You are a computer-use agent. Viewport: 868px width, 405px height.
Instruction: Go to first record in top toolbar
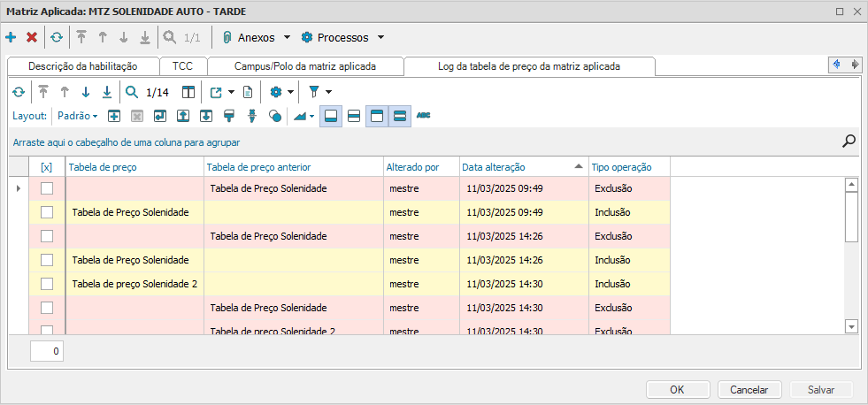(x=81, y=38)
